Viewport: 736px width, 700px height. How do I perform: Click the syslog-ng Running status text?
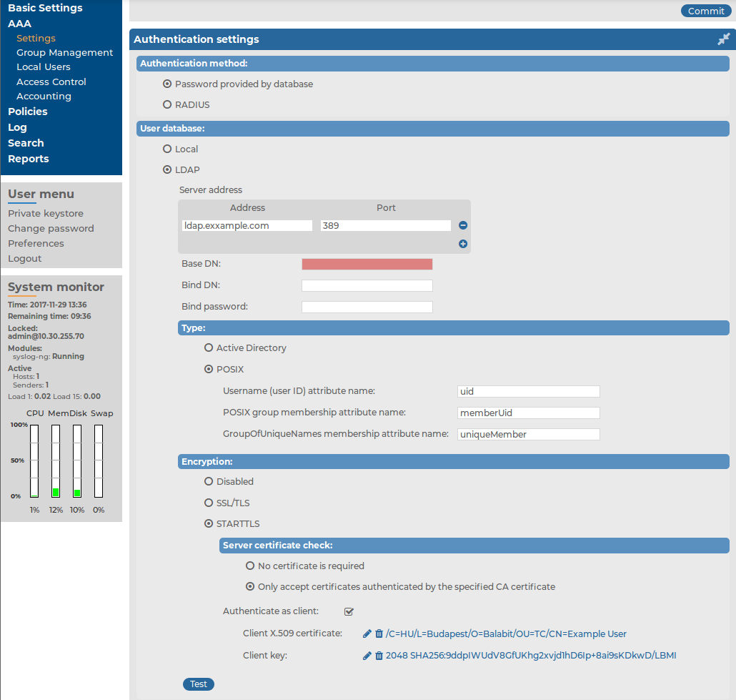coord(49,356)
